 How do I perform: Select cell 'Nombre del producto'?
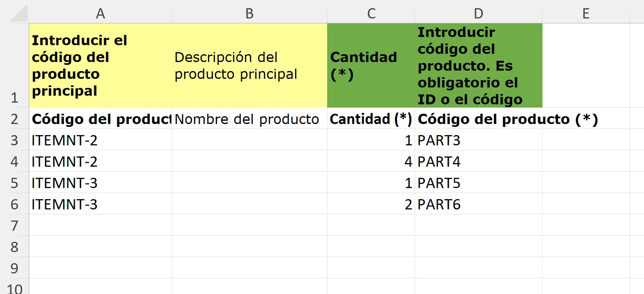(249, 118)
